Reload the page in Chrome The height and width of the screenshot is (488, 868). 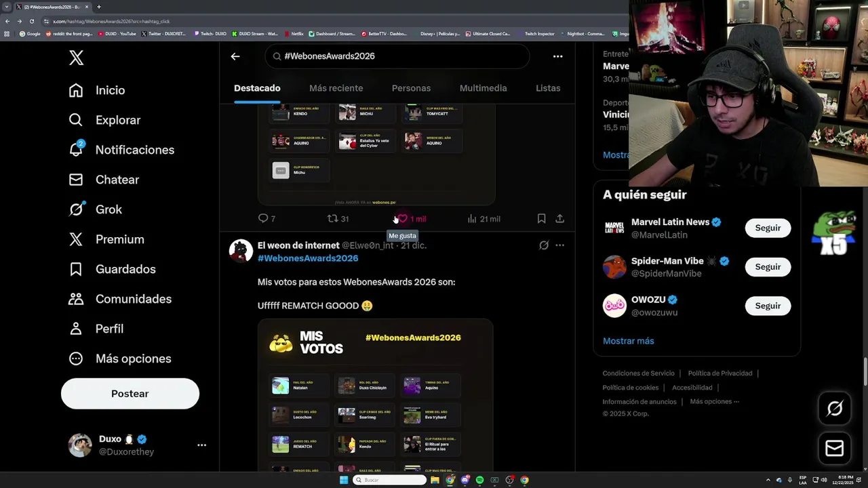click(x=31, y=21)
